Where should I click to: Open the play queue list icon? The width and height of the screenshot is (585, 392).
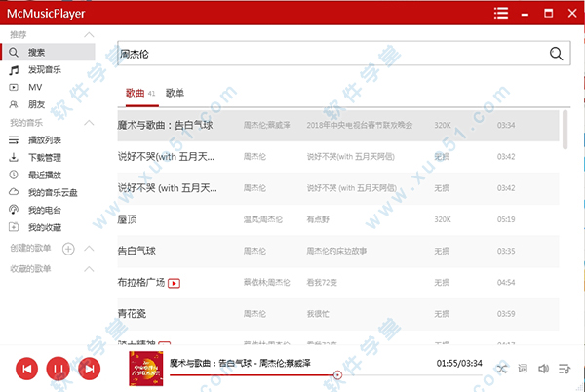(x=565, y=369)
